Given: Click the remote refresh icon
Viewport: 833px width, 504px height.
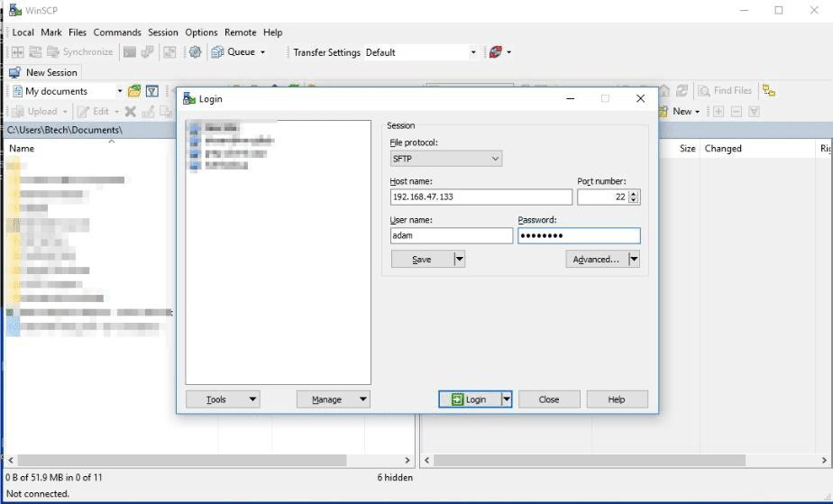Looking at the screenshot, I should pyautogui.click(x=682, y=91).
